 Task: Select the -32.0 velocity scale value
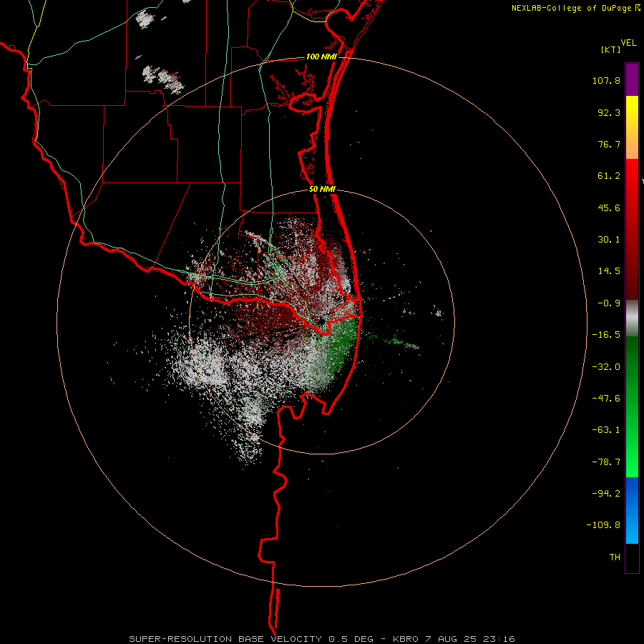606,367
